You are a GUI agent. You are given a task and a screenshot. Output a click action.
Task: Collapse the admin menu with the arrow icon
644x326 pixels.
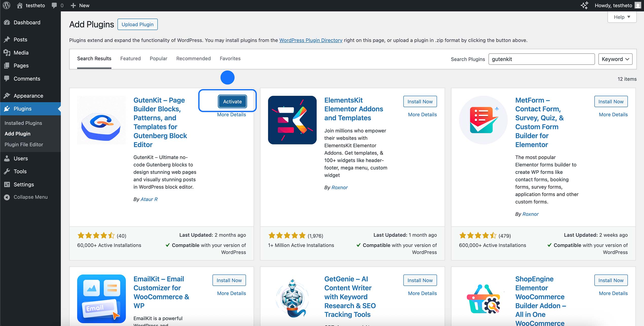tap(7, 197)
